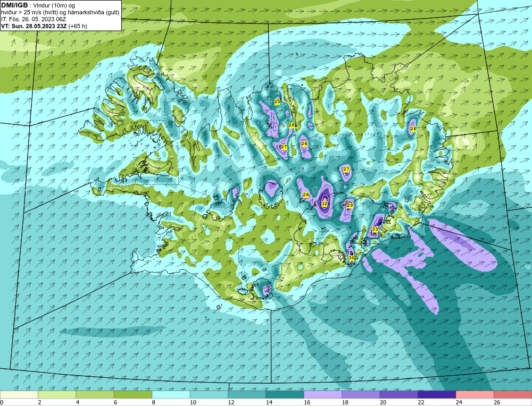Image resolution: width=532 pixels, height=406 pixels.
Task: Click the dark teal 14–16 m/s legend swatch
Action: pos(285,394)
